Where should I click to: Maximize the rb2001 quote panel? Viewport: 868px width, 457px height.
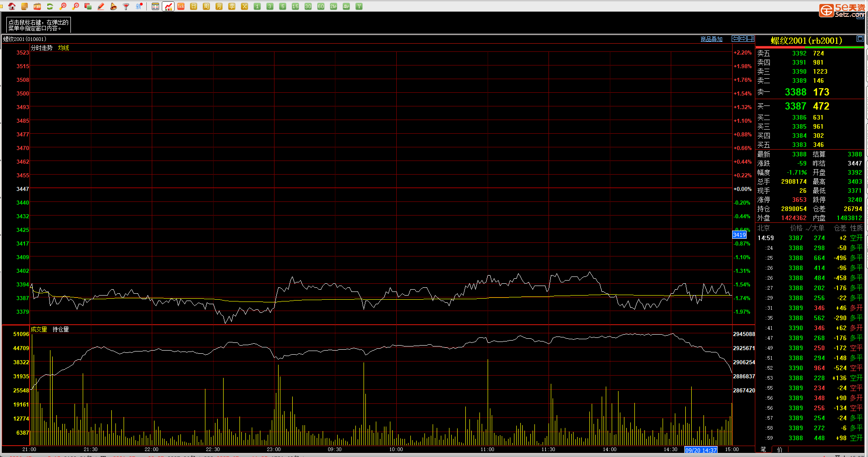[860, 39]
